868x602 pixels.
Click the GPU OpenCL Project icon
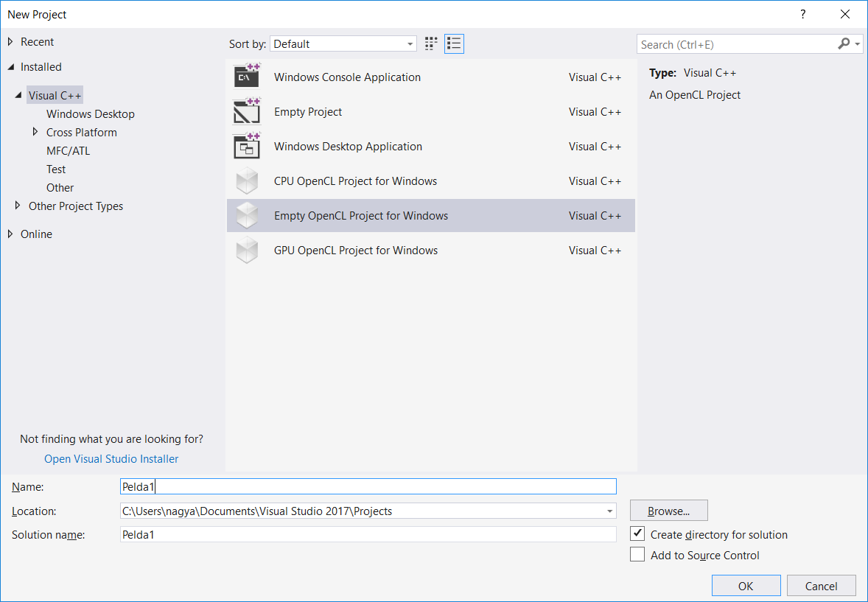[x=247, y=251]
